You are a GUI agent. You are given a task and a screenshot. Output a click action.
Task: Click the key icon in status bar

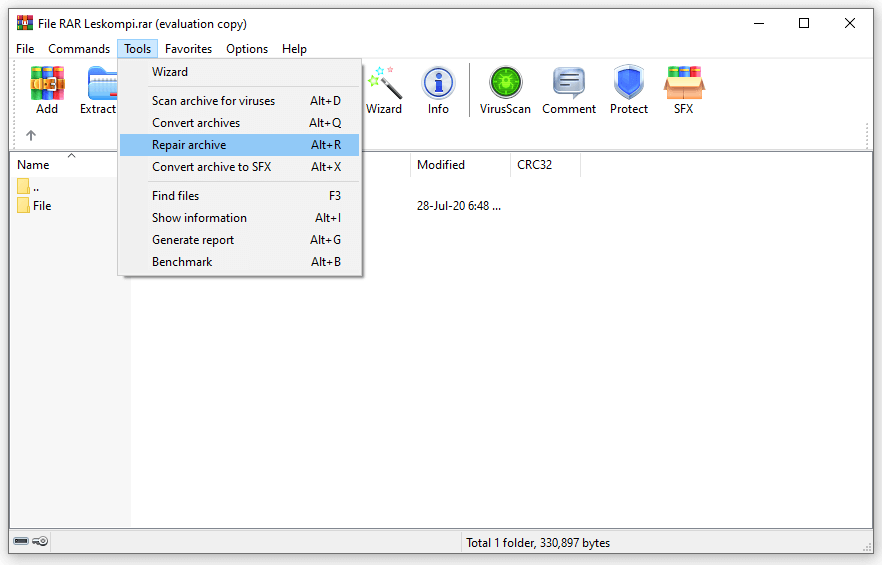tap(40, 541)
